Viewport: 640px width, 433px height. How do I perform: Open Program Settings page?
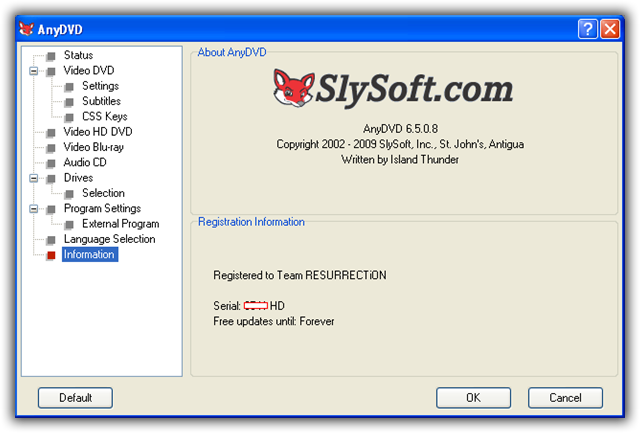point(102,209)
